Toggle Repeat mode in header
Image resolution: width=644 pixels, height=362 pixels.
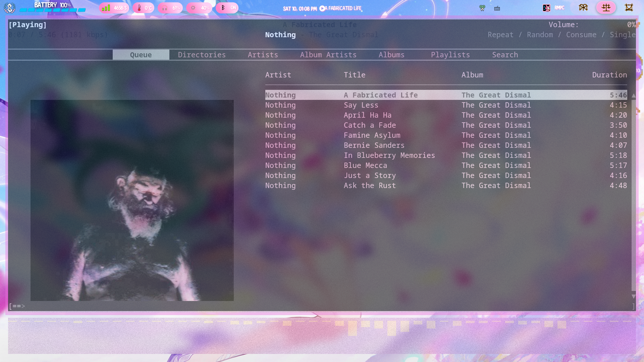point(500,35)
